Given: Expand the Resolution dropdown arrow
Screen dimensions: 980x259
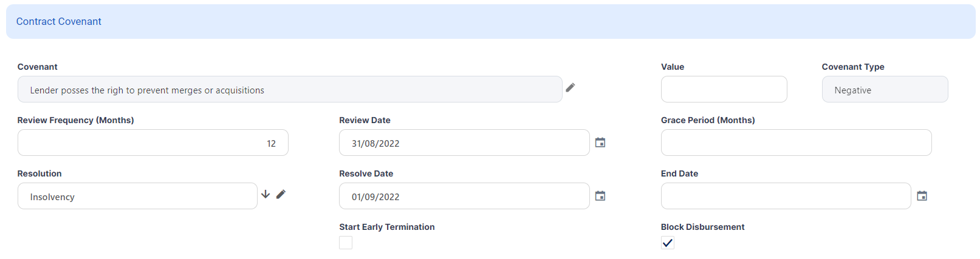Looking at the screenshot, I should (x=266, y=195).
